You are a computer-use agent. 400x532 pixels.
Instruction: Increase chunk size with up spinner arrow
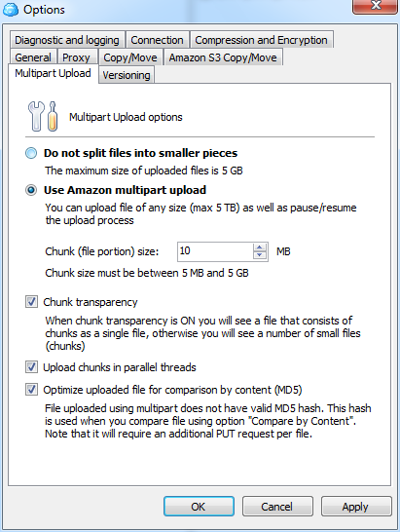[x=260, y=247]
